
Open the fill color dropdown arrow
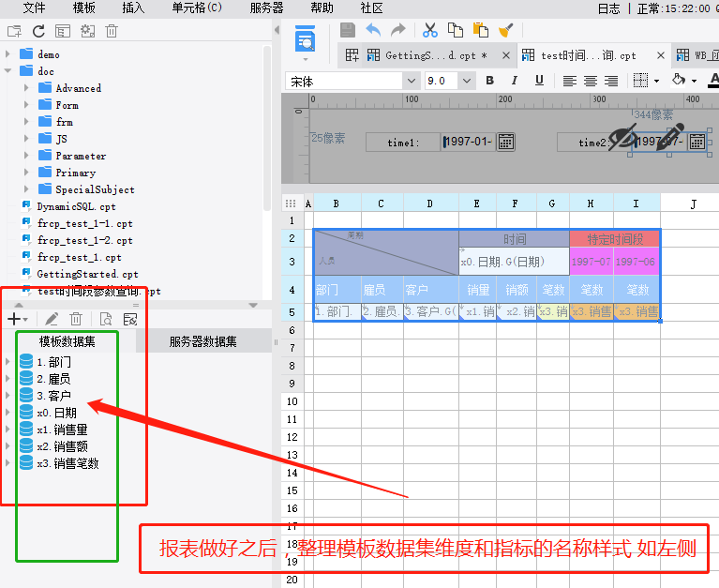[695, 82]
